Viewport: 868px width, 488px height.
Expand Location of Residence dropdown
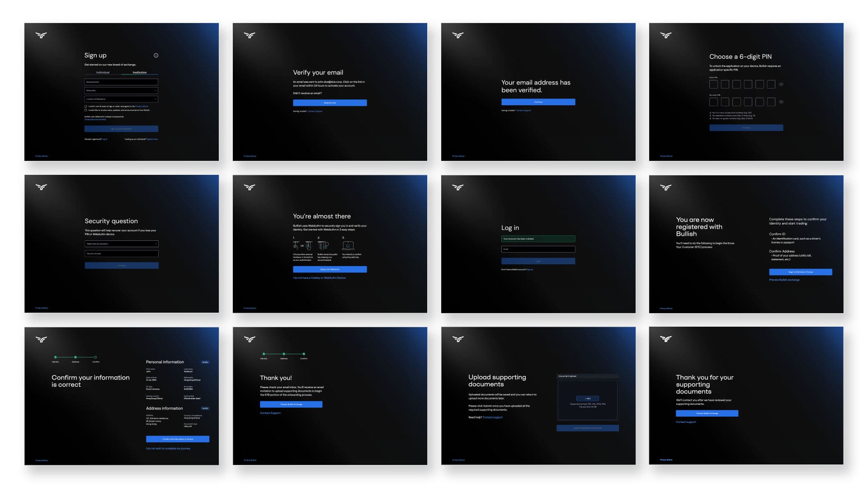point(121,99)
